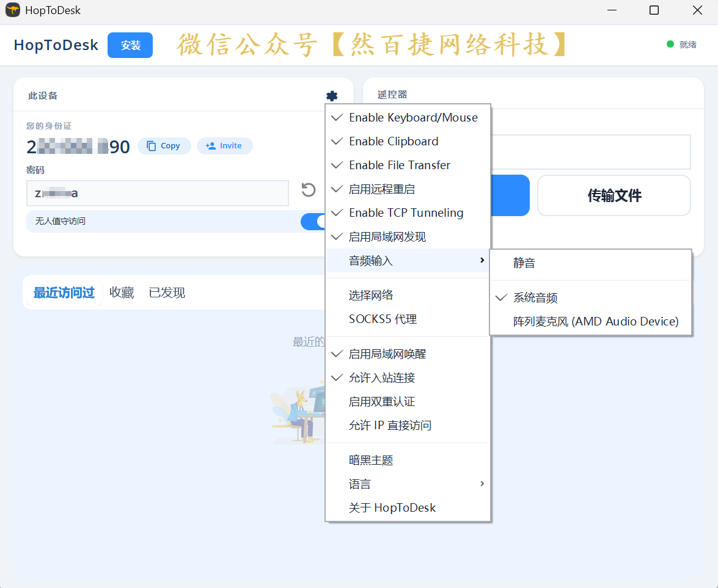This screenshot has width=718, height=588.
Task: Uncheck Enable Keyboard/Mouse option
Action: (408, 118)
